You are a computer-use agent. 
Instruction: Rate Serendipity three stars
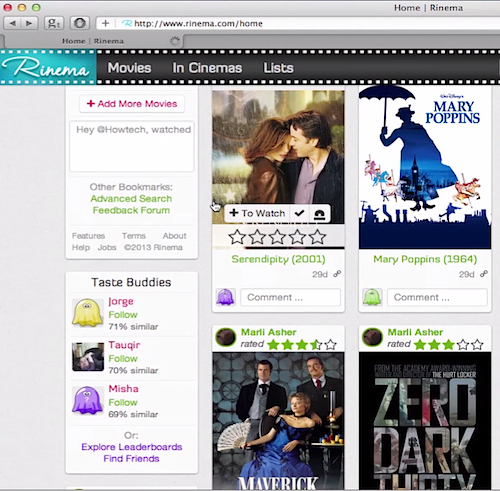[277, 237]
